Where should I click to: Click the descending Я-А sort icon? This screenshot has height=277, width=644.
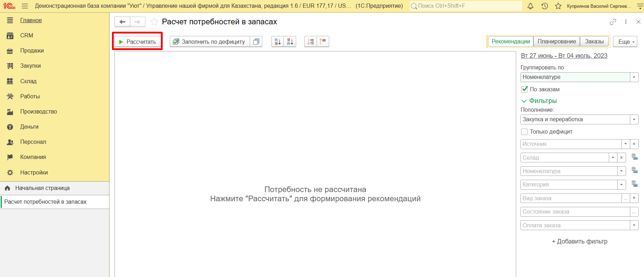290,42
